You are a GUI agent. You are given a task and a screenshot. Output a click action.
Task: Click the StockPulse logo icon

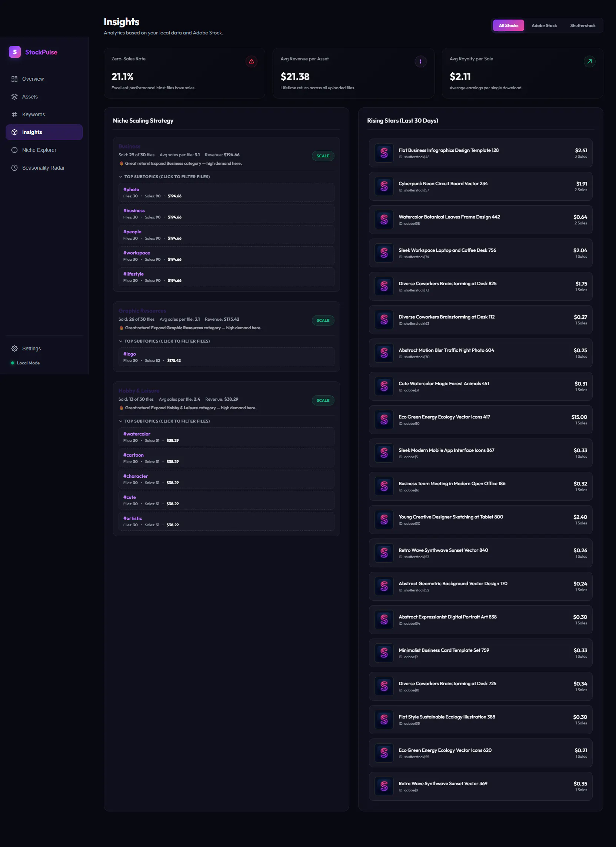[x=14, y=52]
